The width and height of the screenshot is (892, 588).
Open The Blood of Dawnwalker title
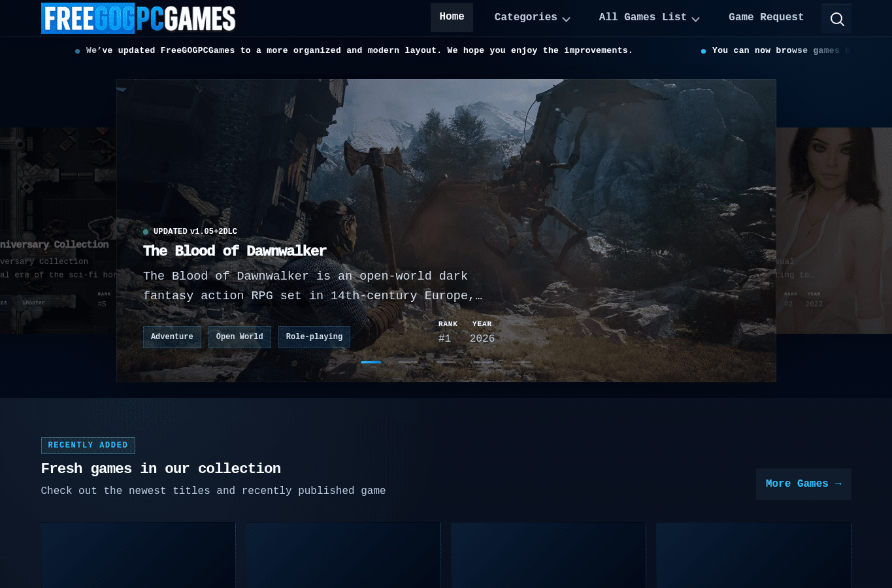(x=235, y=251)
